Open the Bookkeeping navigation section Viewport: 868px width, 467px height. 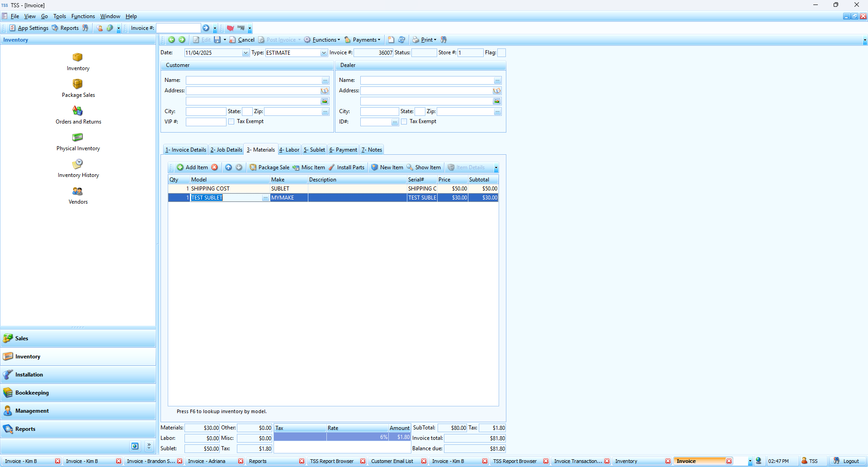click(x=78, y=393)
